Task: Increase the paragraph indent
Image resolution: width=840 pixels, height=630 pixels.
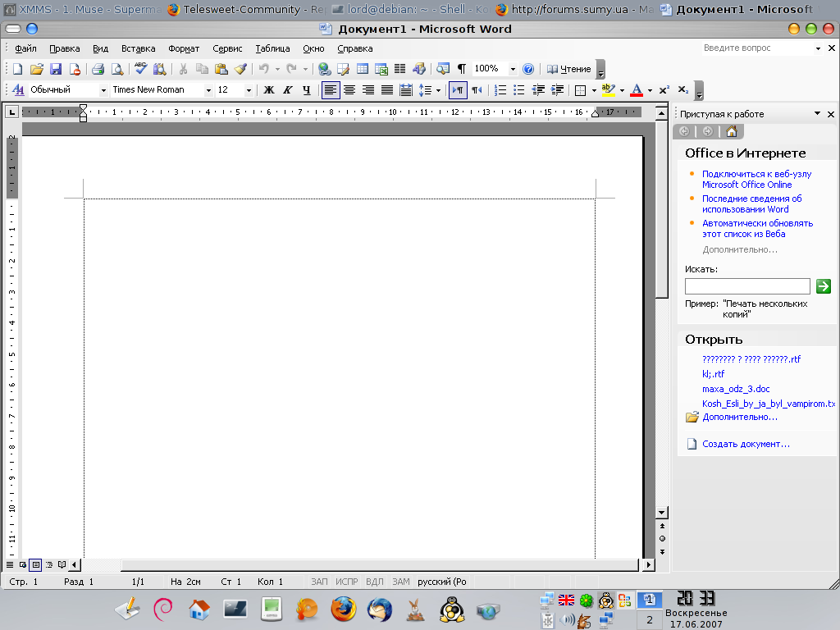Action: coord(558,90)
